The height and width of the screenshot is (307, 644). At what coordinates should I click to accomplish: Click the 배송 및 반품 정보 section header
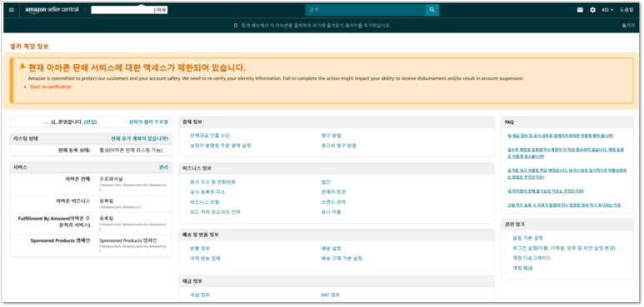[x=200, y=235]
